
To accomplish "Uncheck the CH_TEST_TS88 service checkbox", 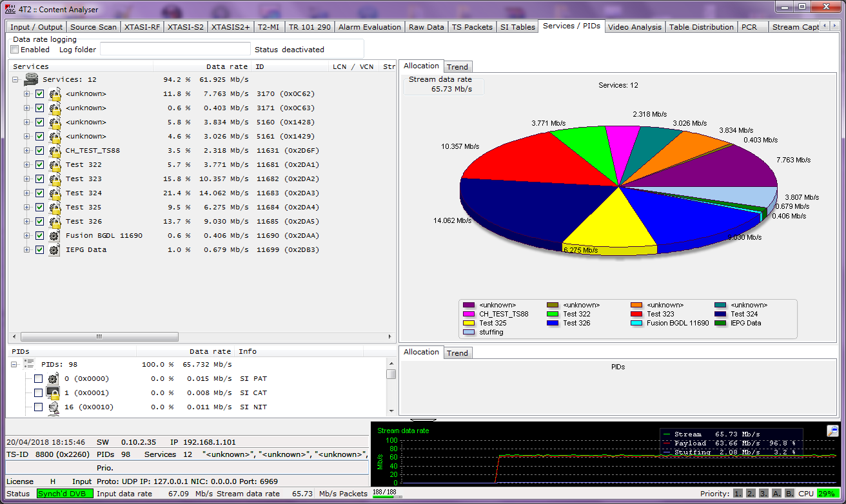I will pyautogui.click(x=39, y=151).
